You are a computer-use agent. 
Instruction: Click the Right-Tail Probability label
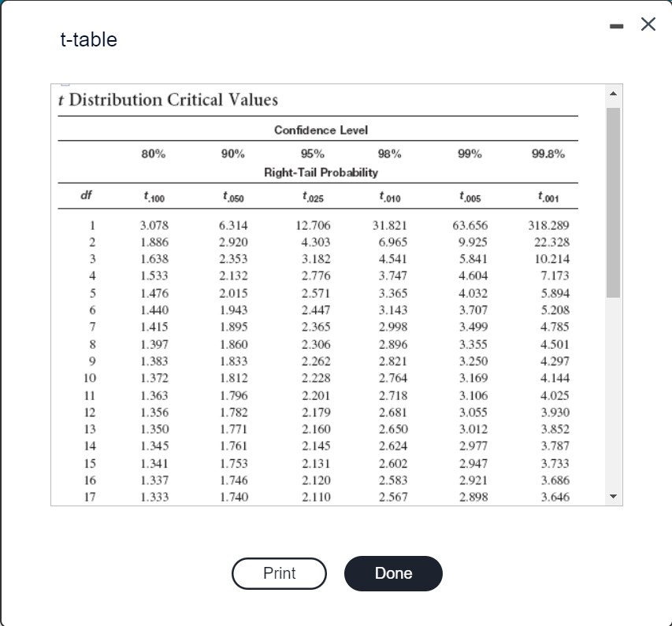tap(321, 172)
